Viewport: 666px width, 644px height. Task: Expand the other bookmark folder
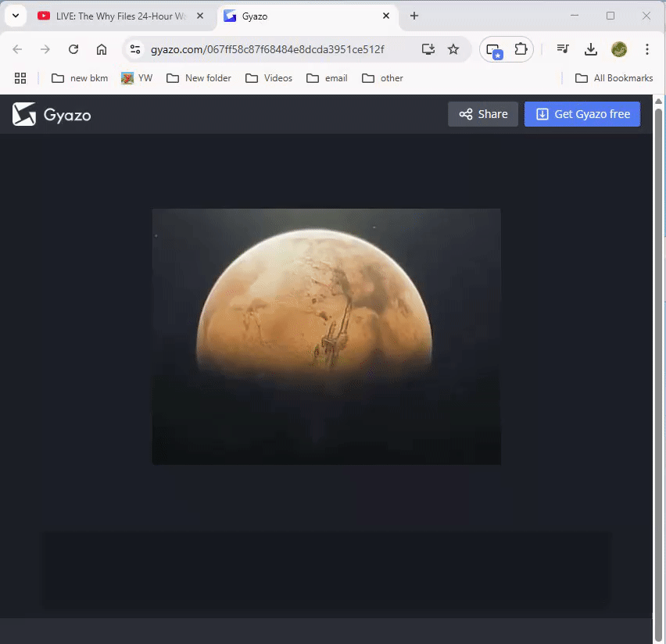click(382, 78)
